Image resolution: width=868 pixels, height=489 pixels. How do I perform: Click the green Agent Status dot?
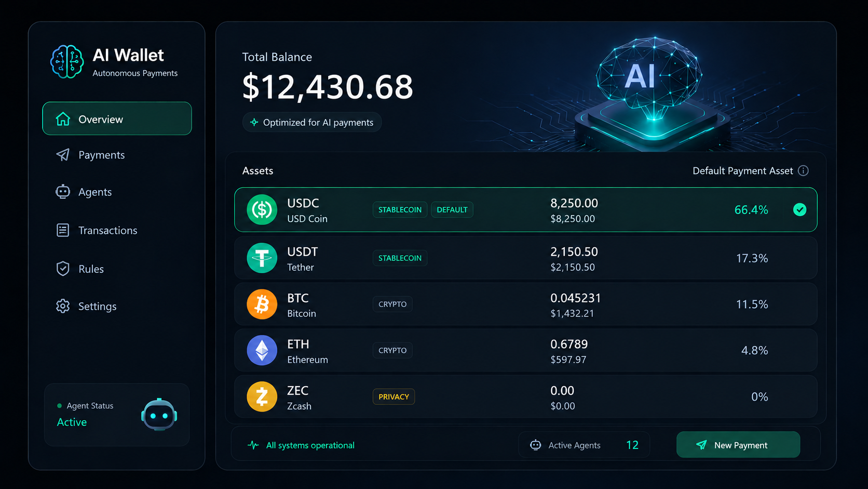(59, 406)
